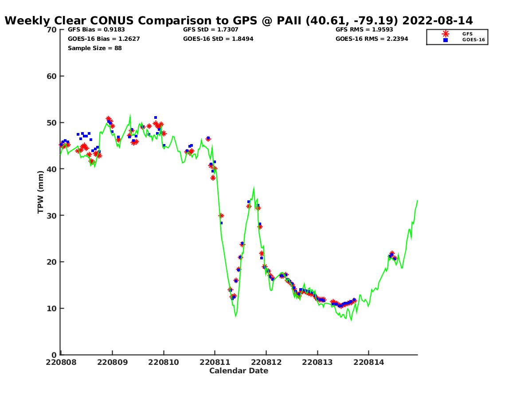Click the 30 y-axis tick label
The height and width of the screenshot is (399, 532).
point(52,215)
